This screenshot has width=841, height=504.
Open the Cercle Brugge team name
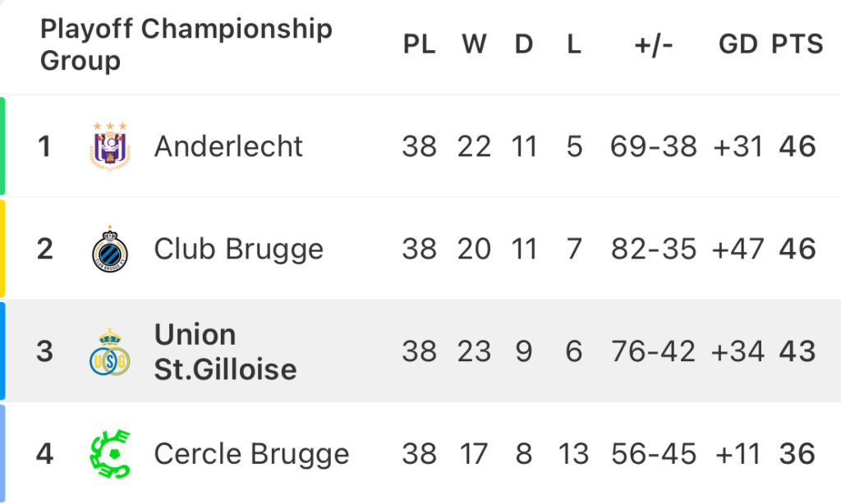pyautogui.click(x=251, y=454)
